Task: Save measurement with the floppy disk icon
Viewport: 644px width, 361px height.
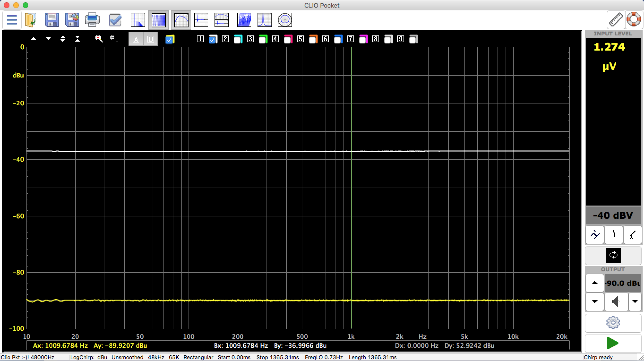Action: click(52, 20)
